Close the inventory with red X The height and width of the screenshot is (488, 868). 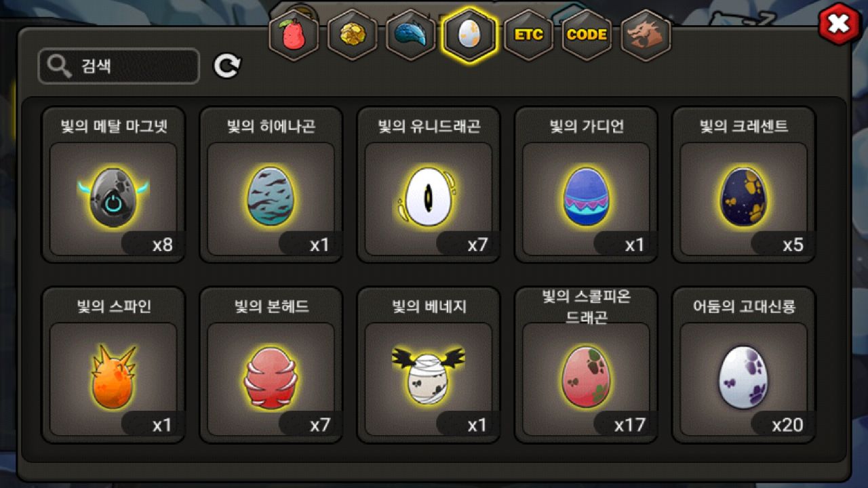(840, 25)
